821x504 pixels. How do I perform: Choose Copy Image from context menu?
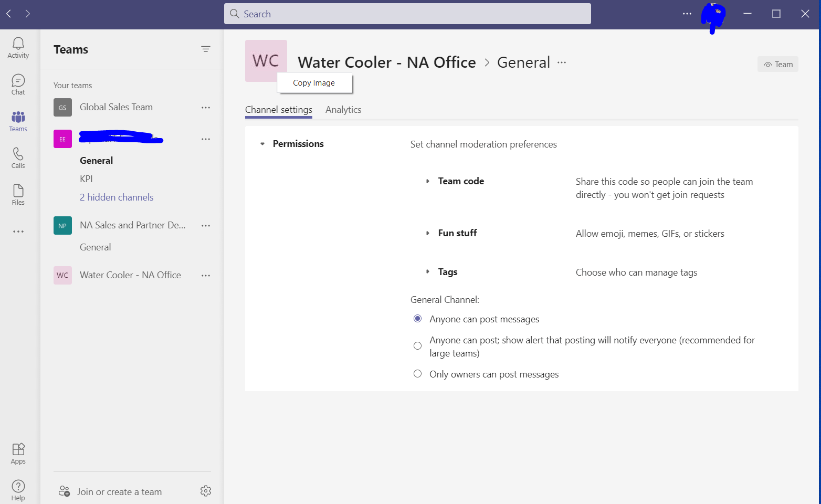pos(314,83)
